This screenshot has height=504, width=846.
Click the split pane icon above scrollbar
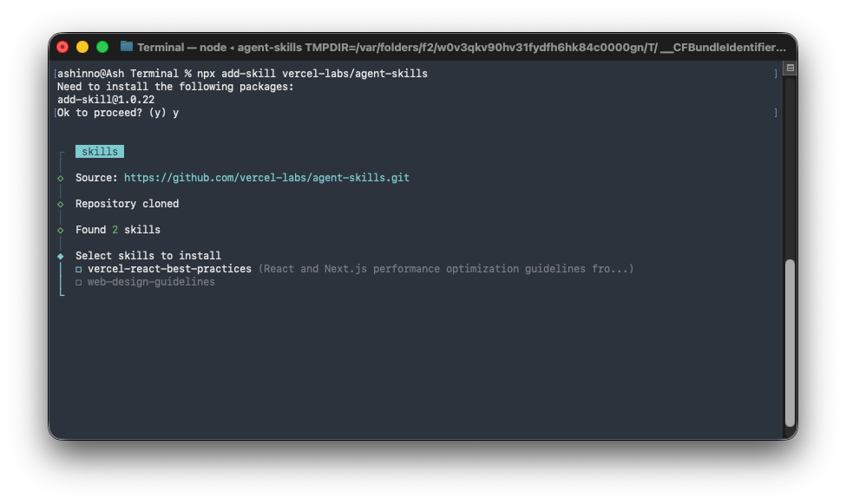click(x=790, y=68)
